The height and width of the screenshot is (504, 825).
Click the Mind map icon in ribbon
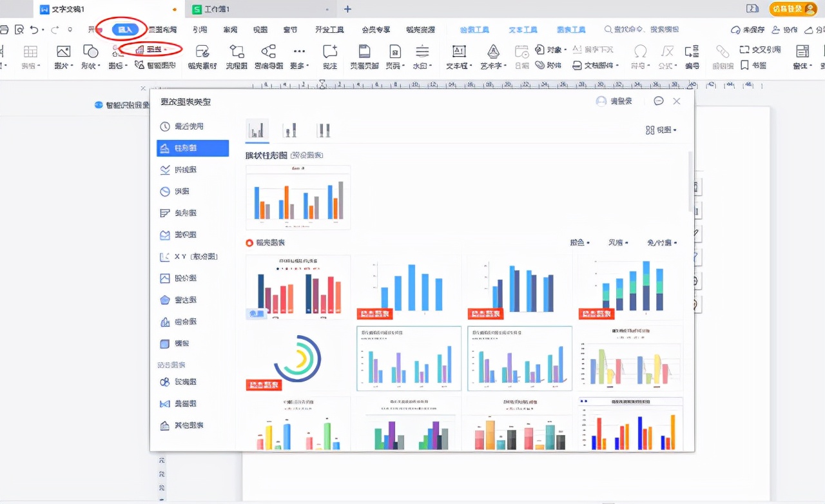[x=269, y=56]
